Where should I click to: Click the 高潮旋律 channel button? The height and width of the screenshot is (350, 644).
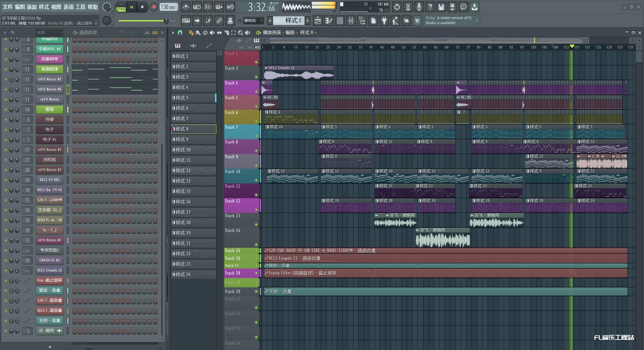click(x=50, y=69)
